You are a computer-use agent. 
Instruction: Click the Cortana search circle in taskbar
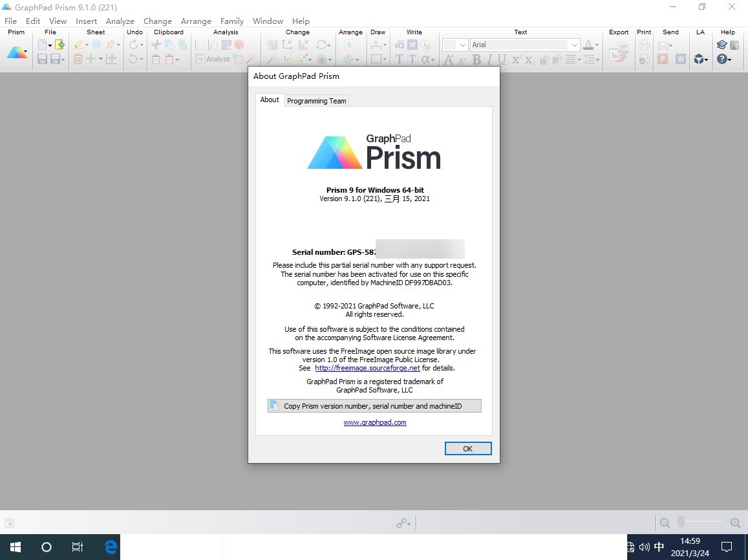click(x=47, y=547)
